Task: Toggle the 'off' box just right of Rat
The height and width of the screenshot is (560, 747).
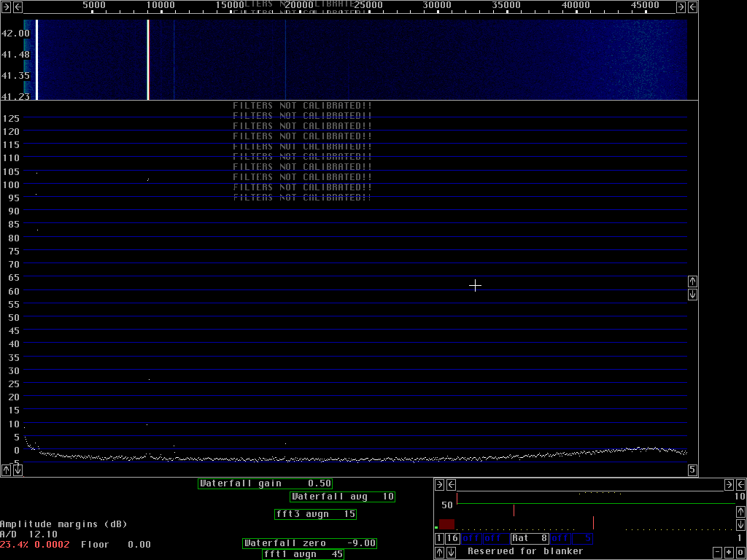Action: tap(560, 539)
